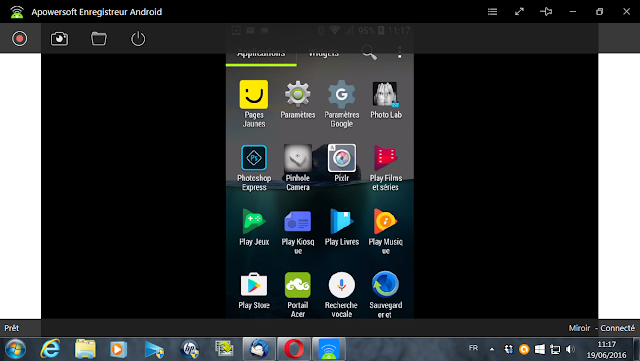Open Play Films et séries
Image resolution: width=640 pixels, height=361 pixels.
pos(386,167)
